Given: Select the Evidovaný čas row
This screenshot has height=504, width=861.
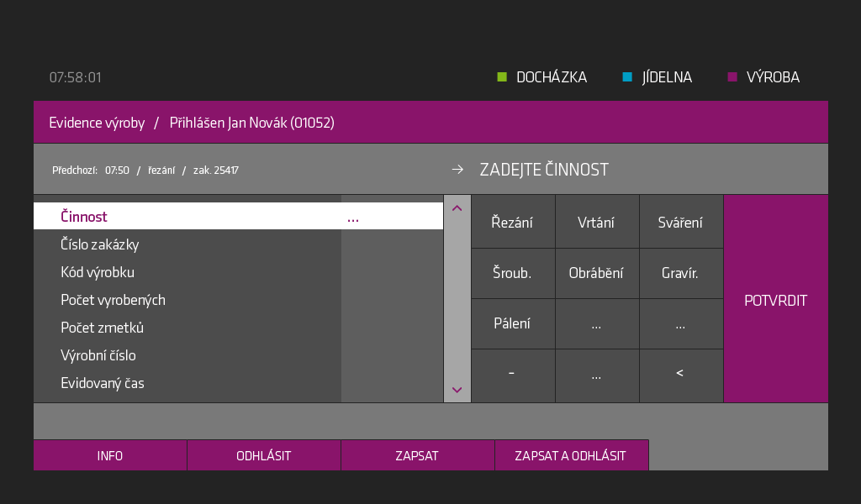Looking at the screenshot, I should 238,383.
